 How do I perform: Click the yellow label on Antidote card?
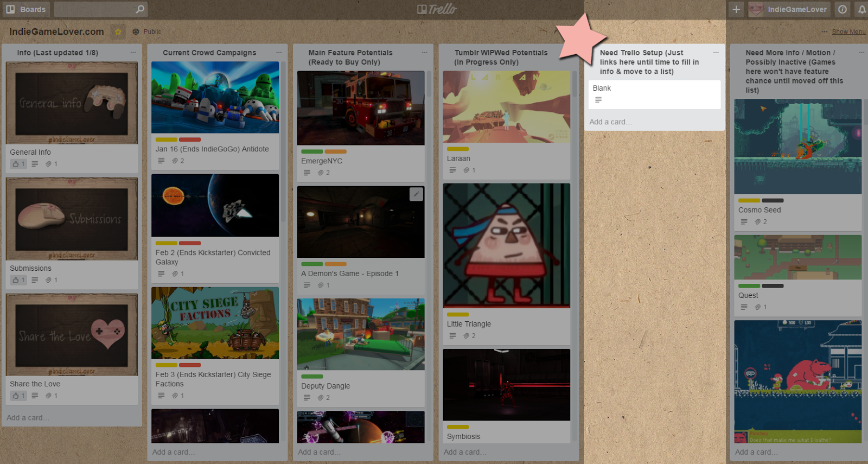pos(167,139)
